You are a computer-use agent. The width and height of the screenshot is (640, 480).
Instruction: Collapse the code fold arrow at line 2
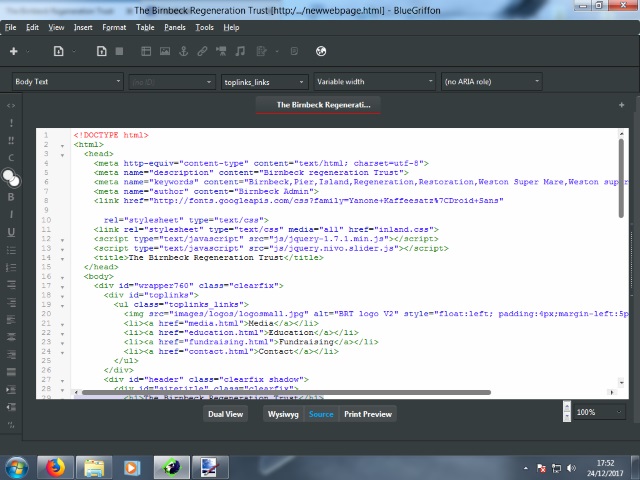(62, 145)
